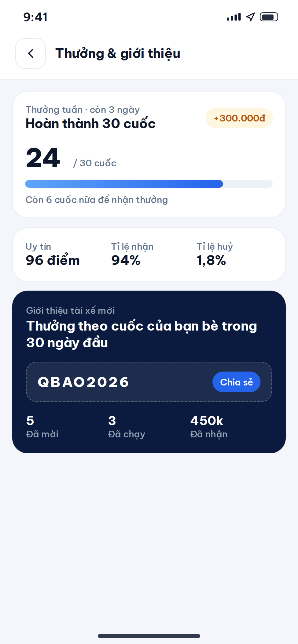298x644 pixels.
Task: Open Tỉ lệ nhận 94% stat
Action: click(x=132, y=254)
